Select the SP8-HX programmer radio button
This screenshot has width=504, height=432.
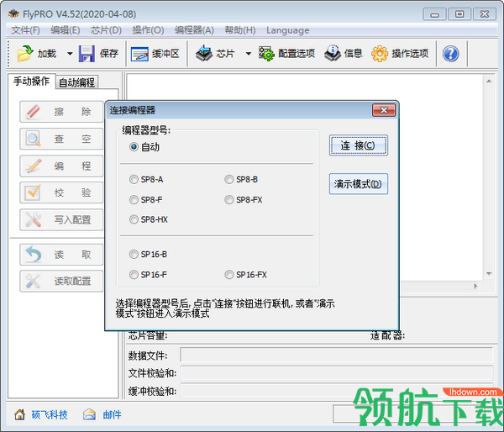134,219
